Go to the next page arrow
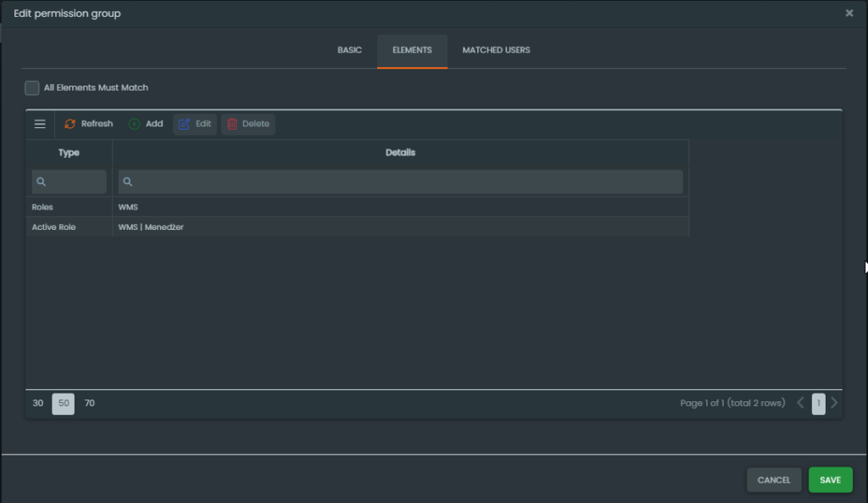868x503 pixels. tap(834, 403)
